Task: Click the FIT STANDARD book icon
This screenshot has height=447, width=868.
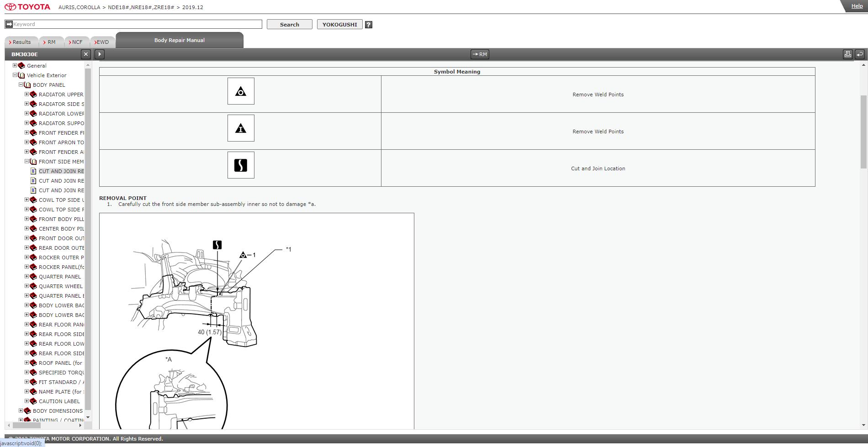Action: pyautogui.click(x=33, y=382)
